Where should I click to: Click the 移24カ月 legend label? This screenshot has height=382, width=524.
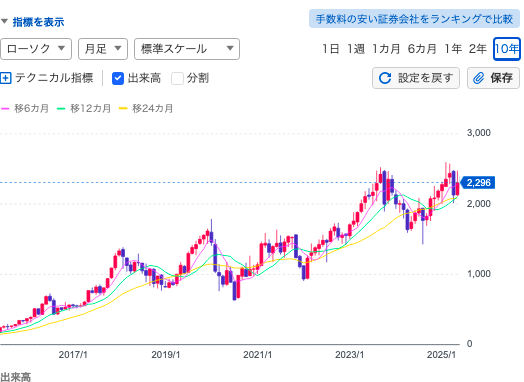(153, 109)
